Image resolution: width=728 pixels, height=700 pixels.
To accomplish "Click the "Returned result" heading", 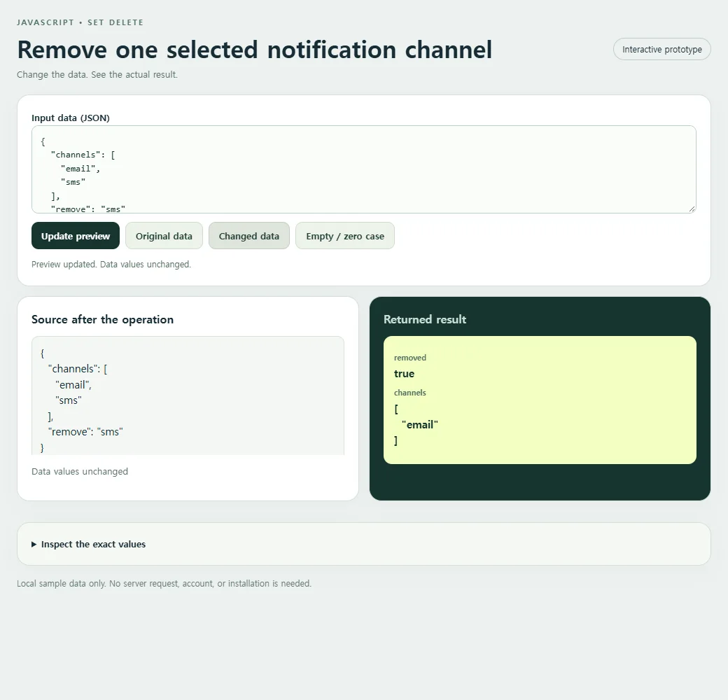I will [425, 319].
